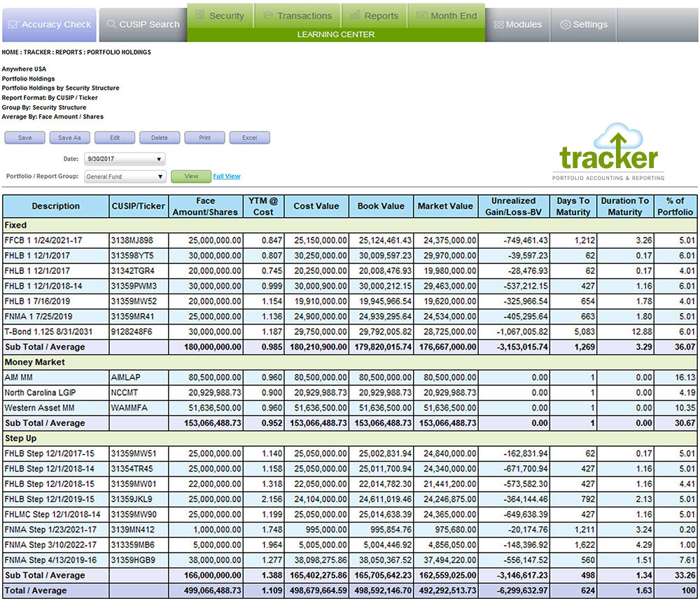This screenshot has height=601, width=700.
Task: Click the Month End calendar icon
Action: tap(421, 15)
